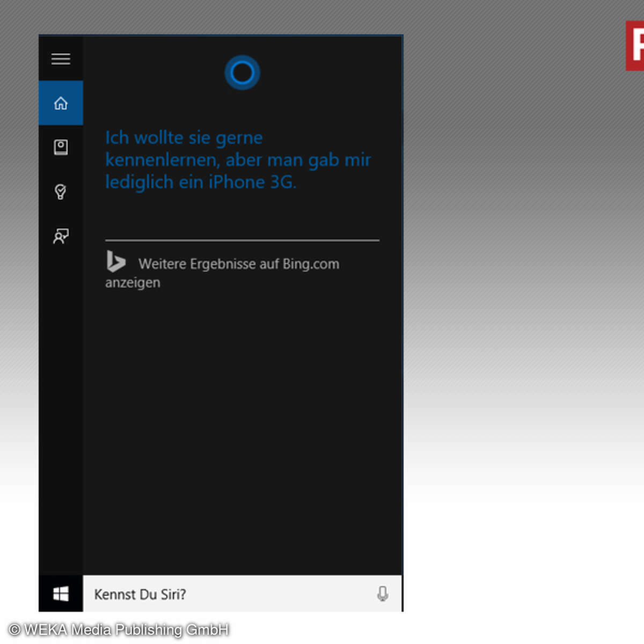
Task: Open Cortana's Notebook icon
Action: tap(61, 147)
